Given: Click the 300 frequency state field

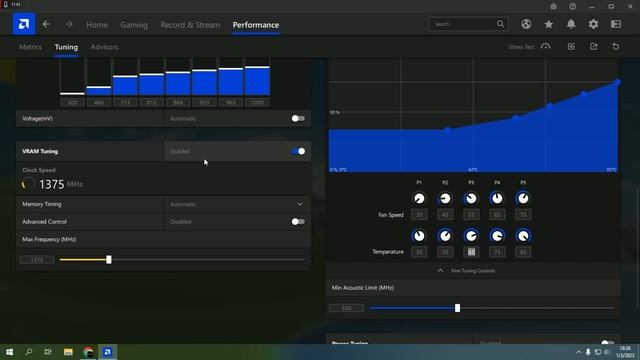Looking at the screenshot, I should (72, 102).
